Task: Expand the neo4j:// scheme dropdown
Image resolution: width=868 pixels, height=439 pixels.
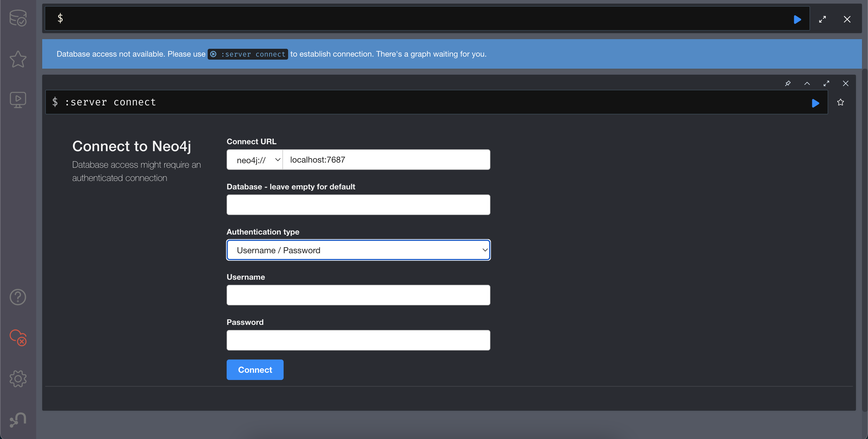Action: click(255, 160)
